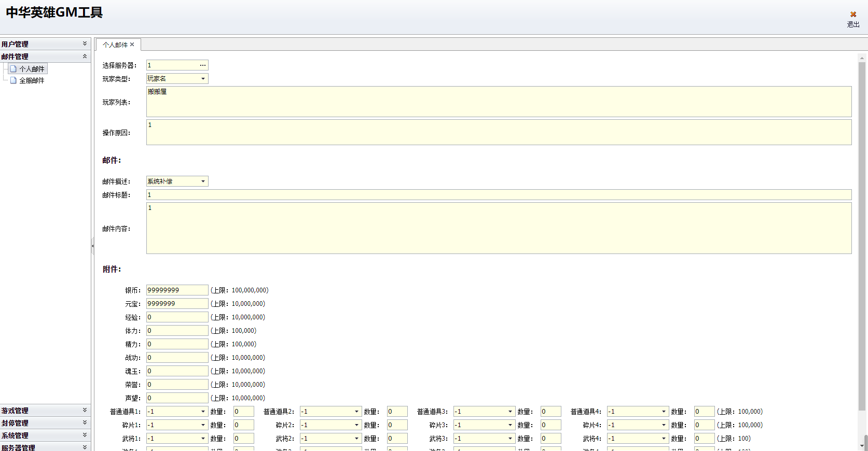Collapse the 邮件管理 panel

(x=85, y=57)
